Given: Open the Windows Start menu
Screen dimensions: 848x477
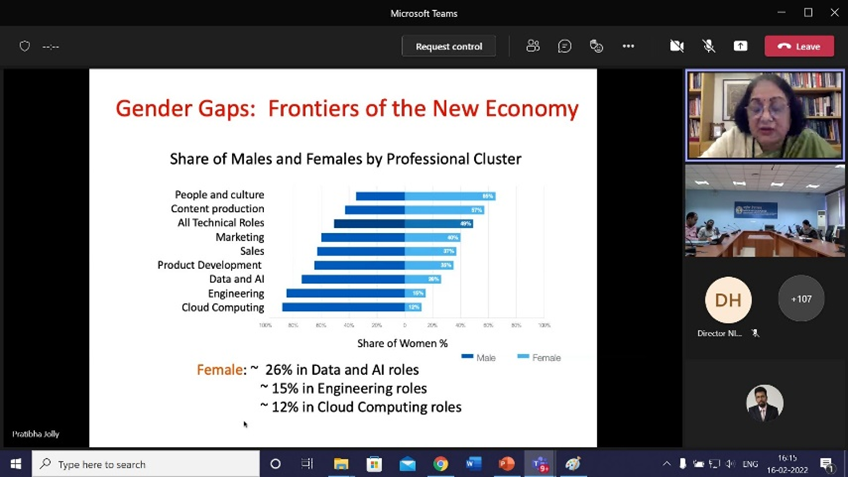Looking at the screenshot, I should click(15, 464).
